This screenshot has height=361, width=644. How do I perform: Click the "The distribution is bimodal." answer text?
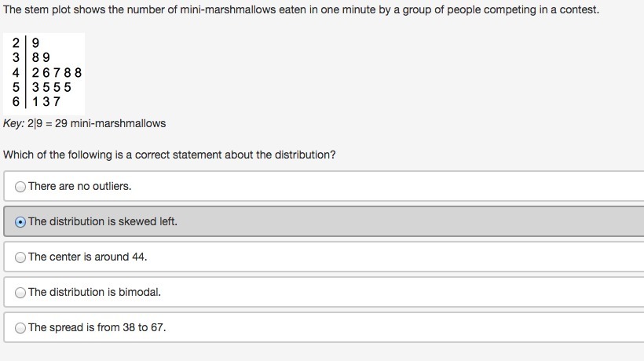point(94,293)
